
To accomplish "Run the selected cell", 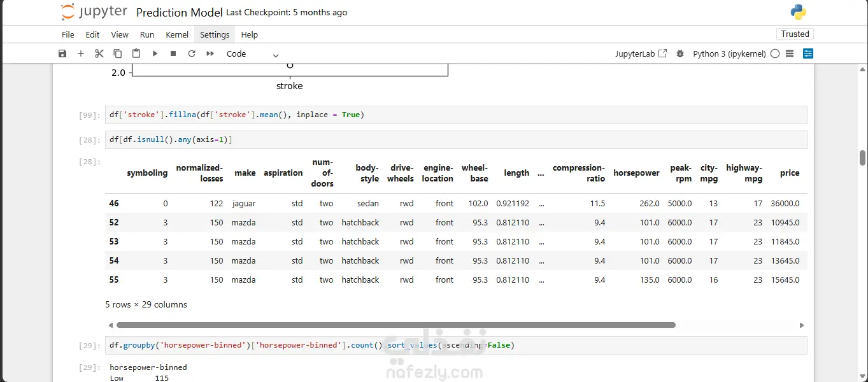I will 155,53.
